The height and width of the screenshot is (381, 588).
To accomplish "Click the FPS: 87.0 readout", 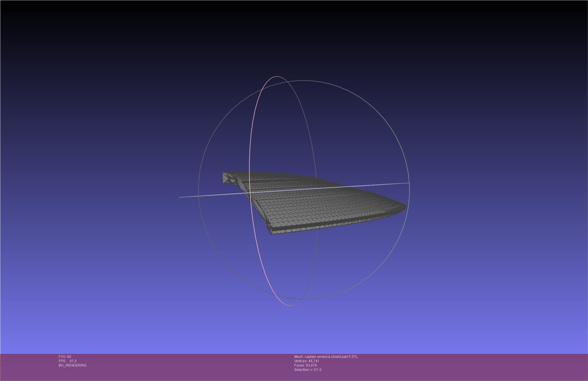I will 68,361.
